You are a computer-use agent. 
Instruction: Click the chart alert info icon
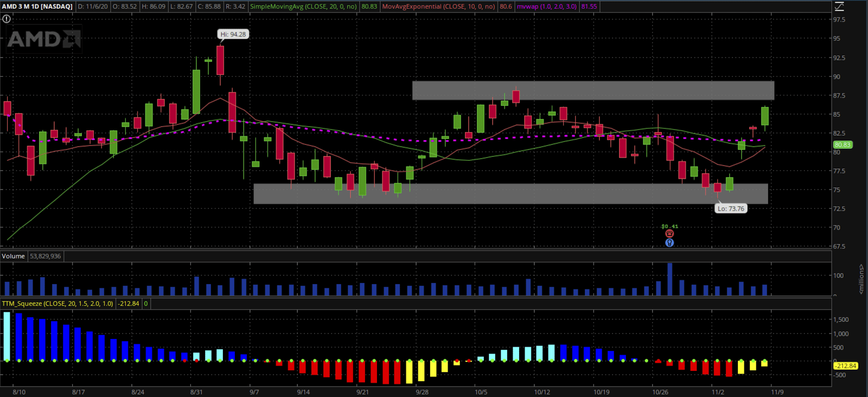click(x=7, y=18)
